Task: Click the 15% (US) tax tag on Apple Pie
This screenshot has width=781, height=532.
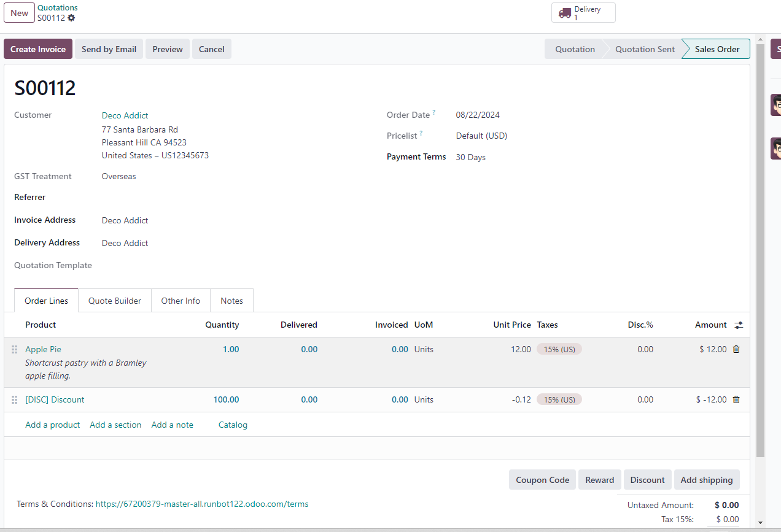Action: tap(559, 349)
